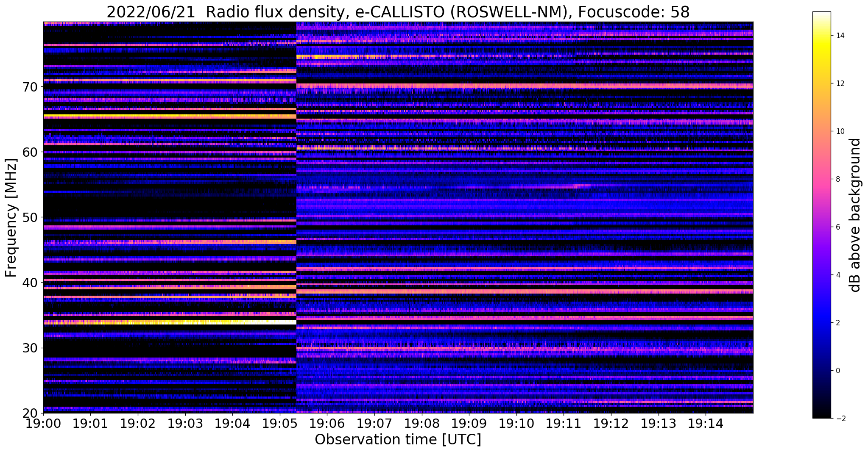Image resolution: width=868 pixels, height=452 pixels.
Task: Click the 19:08 time tick label
Action: pos(421,424)
